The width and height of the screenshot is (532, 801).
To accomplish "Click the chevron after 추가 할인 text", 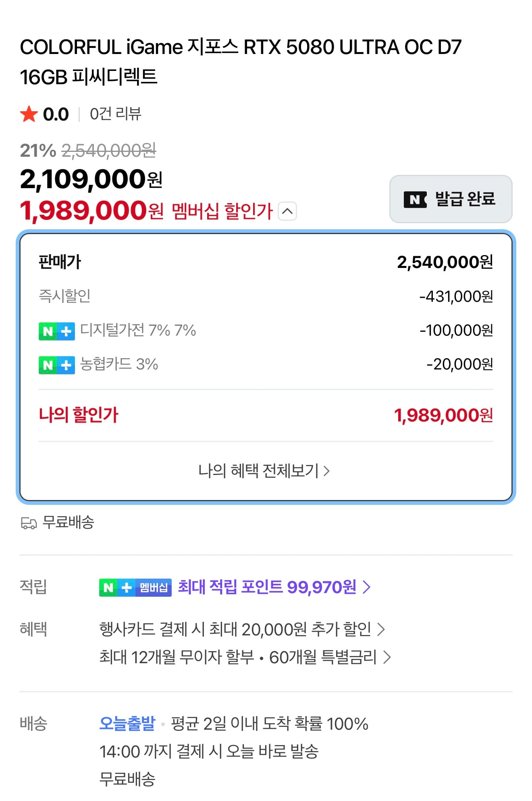I will 381,629.
